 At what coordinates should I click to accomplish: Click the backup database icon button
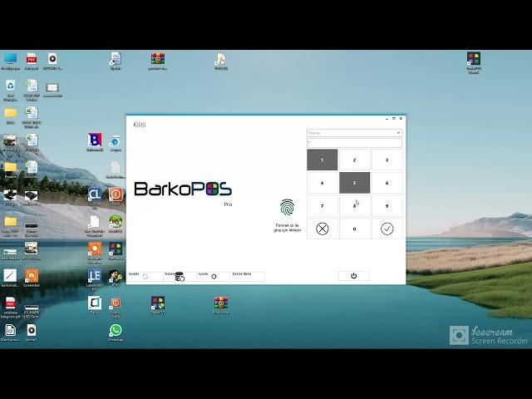180,277
